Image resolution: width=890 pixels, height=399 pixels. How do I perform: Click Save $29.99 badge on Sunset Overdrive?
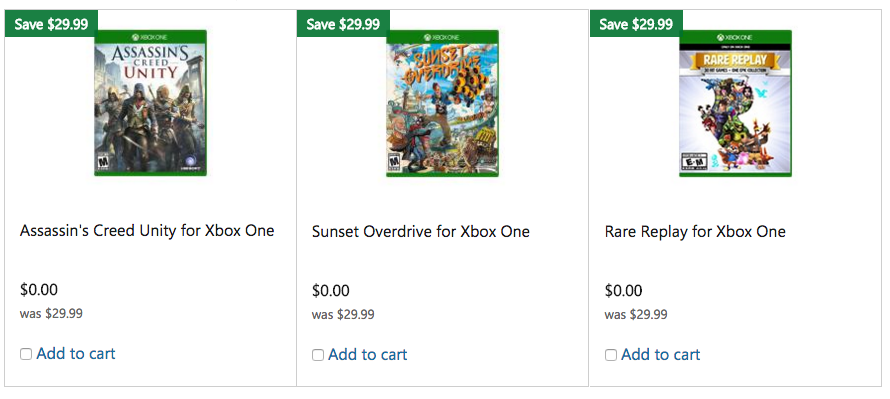tap(343, 24)
